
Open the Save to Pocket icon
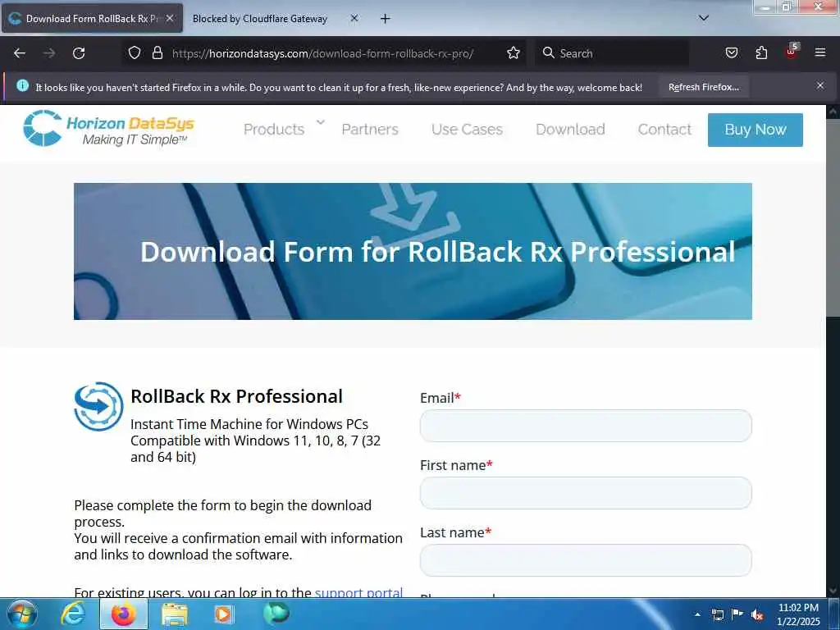click(731, 52)
